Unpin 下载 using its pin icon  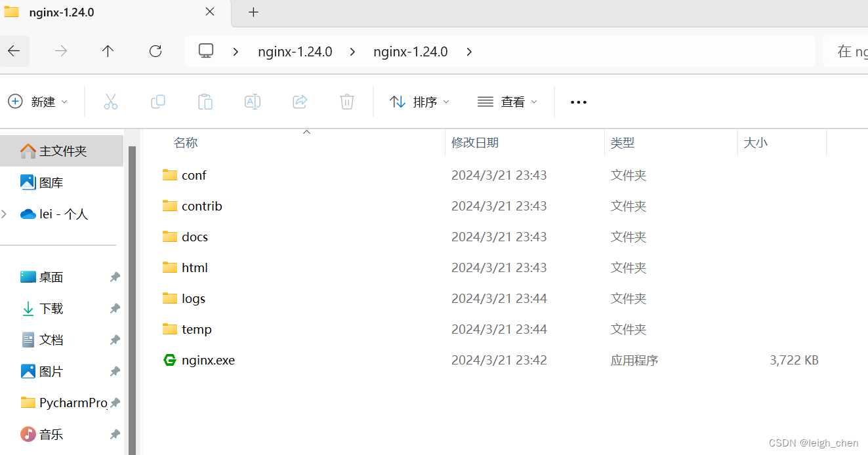[x=115, y=309]
